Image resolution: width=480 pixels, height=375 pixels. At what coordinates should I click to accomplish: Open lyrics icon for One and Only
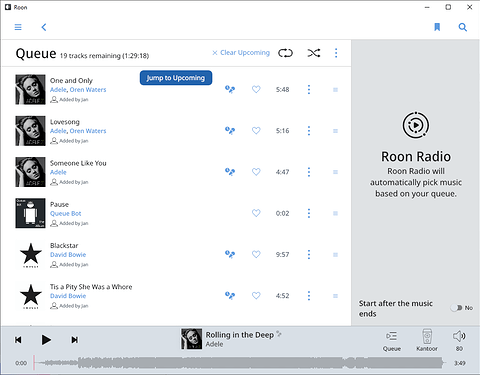[230, 89]
